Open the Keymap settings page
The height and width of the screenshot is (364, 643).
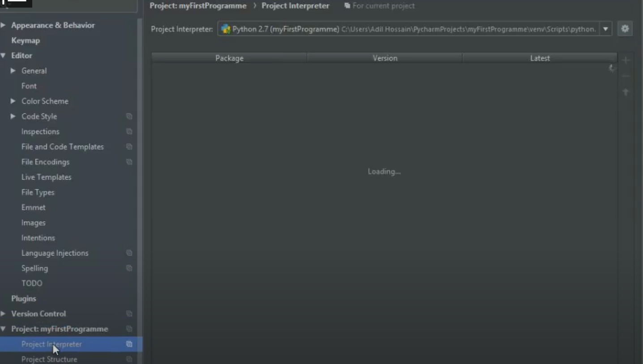[x=26, y=41]
